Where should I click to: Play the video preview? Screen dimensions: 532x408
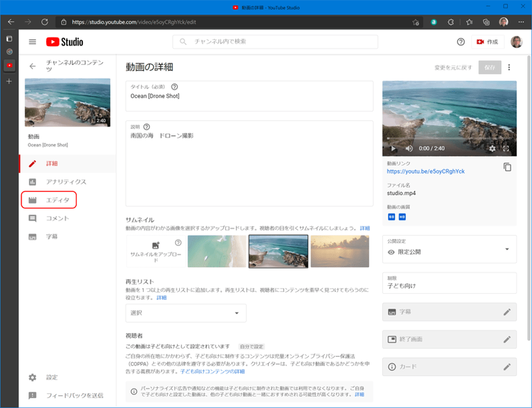pos(394,148)
